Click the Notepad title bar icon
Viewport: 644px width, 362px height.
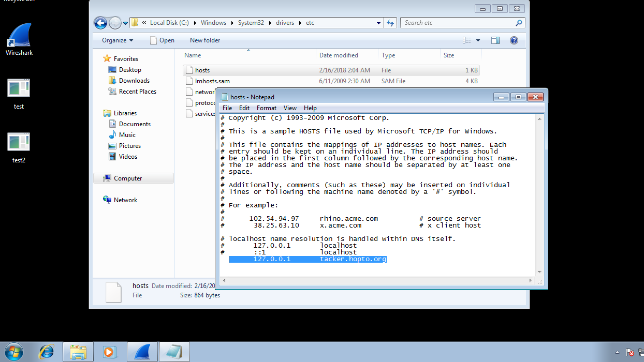point(224,97)
